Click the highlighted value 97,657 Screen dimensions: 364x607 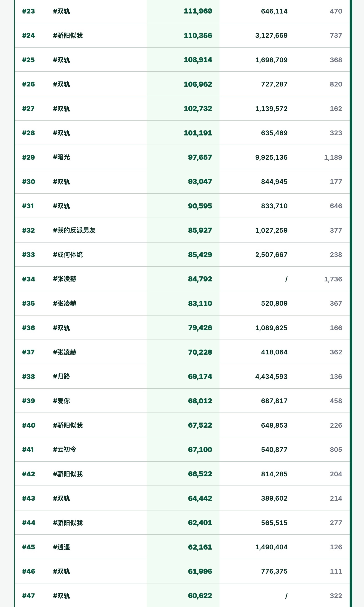[200, 157]
